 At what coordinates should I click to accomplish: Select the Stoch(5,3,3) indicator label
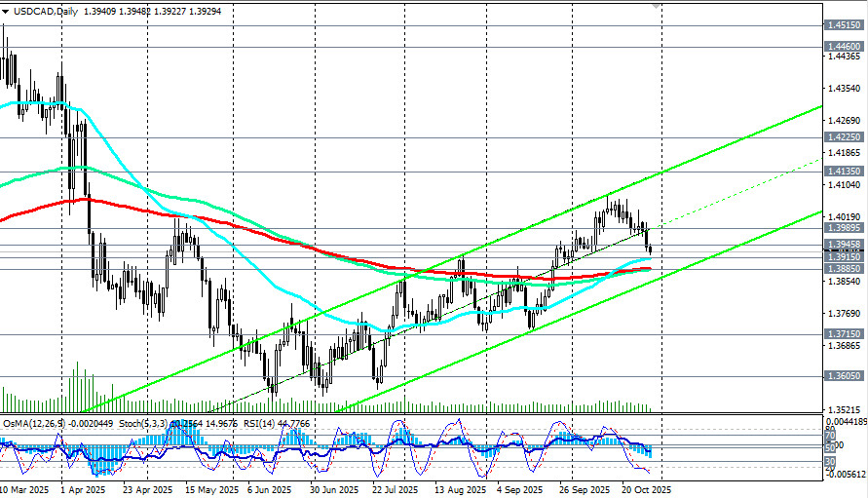point(144,424)
